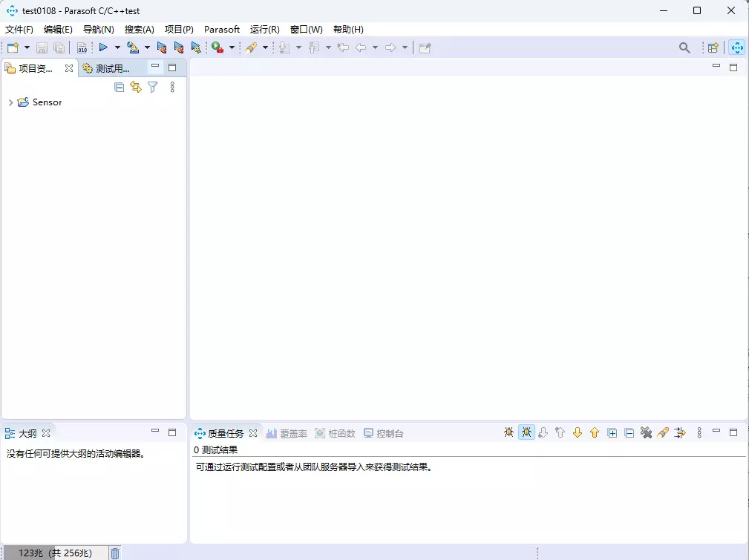The height and width of the screenshot is (560, 749).
Task: Open the Parasoft menu
Action: (222, 30)
